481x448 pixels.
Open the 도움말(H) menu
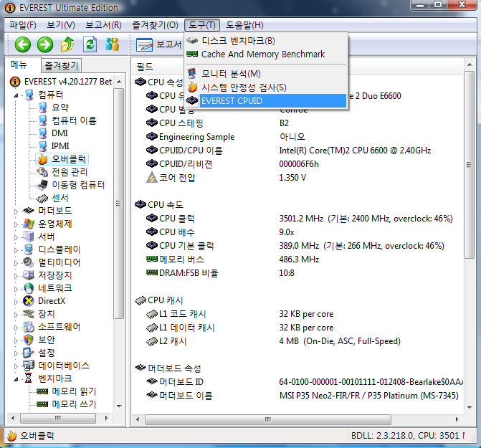coord(244,25)
